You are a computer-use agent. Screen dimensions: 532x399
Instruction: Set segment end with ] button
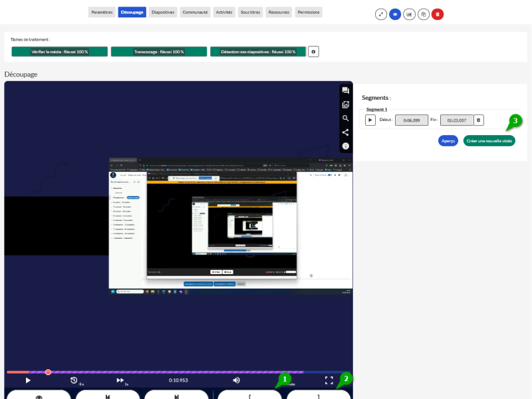click(x=319, y=395)
